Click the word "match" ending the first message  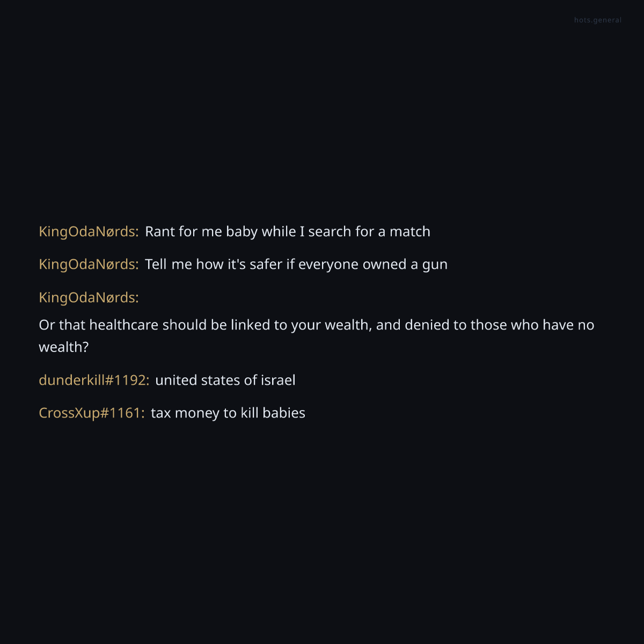click(x=409, y=232)
